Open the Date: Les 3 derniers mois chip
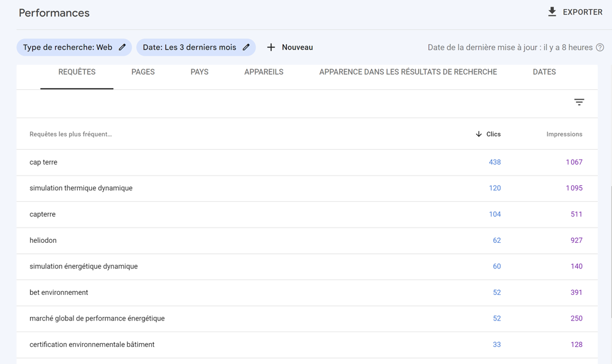The width and height of the screenshot is (612, 364). coord(196,47)
